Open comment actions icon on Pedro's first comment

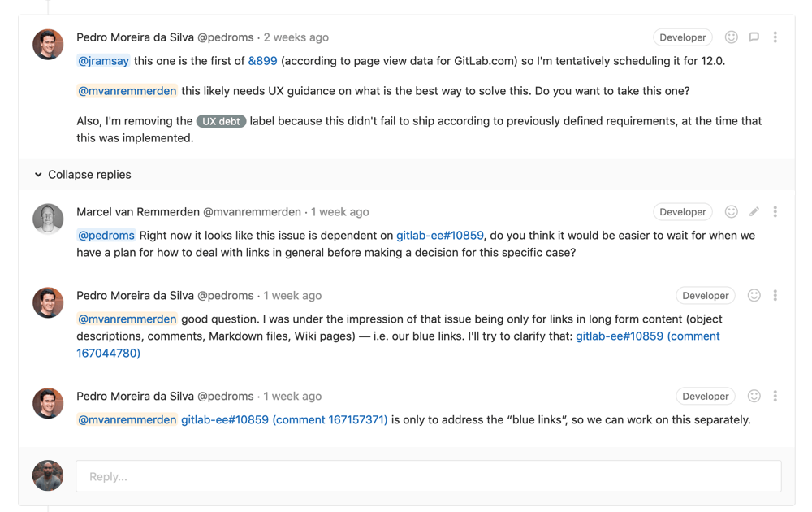pos(754,37)
